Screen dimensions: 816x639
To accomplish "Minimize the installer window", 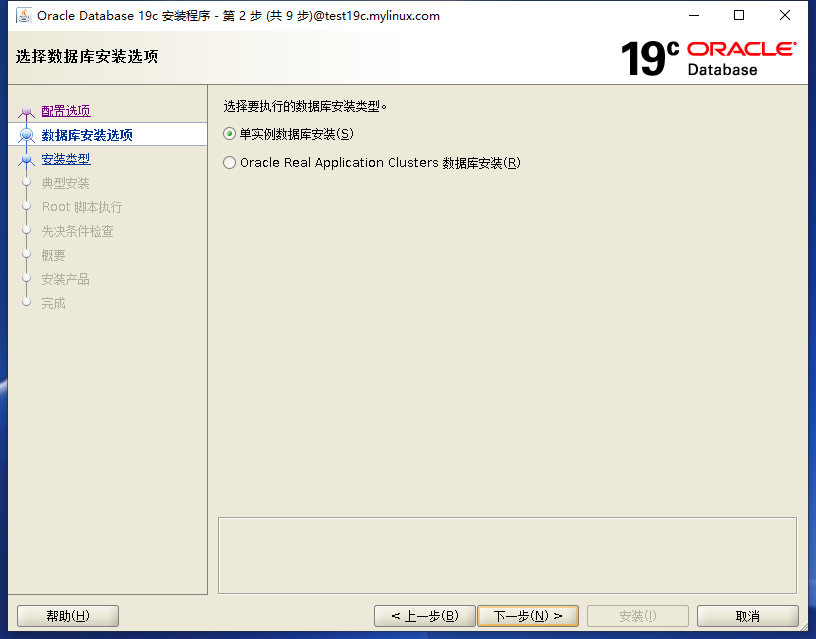I will coord(694,16).
